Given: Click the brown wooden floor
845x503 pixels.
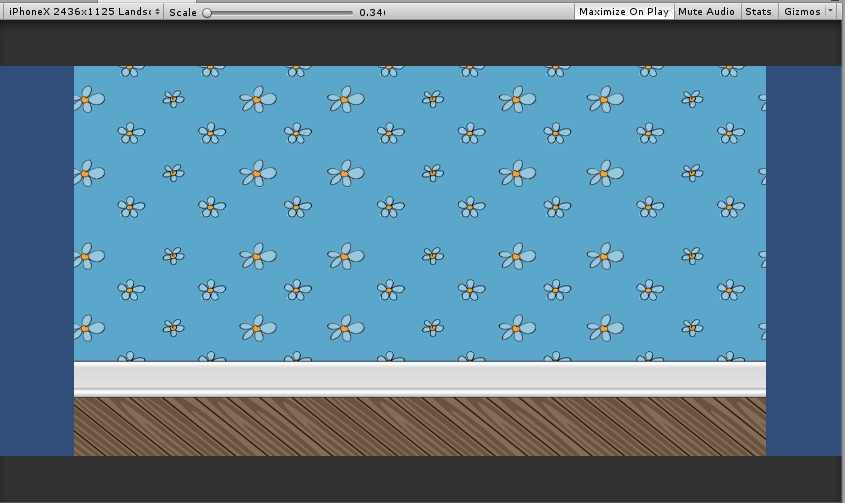Looking at the screenshot, I should tap(420, 427).
